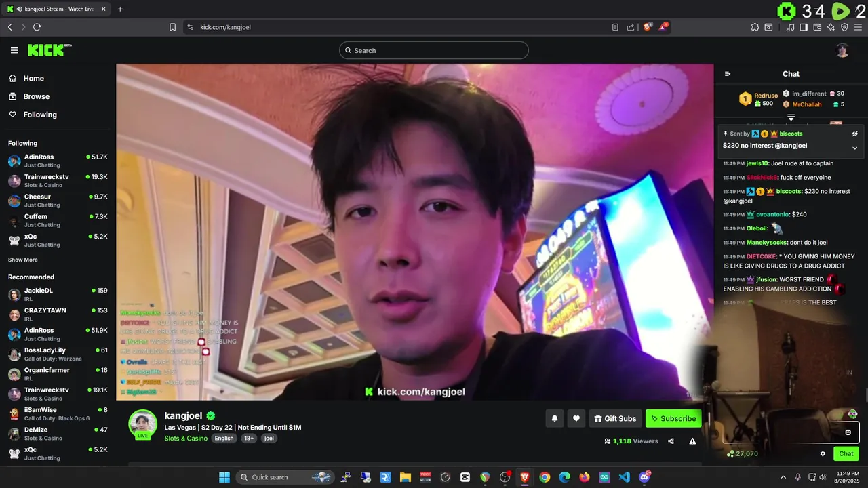The image size is (868, 488).
Task: Click the Kick search field
Action: [434, 50]
